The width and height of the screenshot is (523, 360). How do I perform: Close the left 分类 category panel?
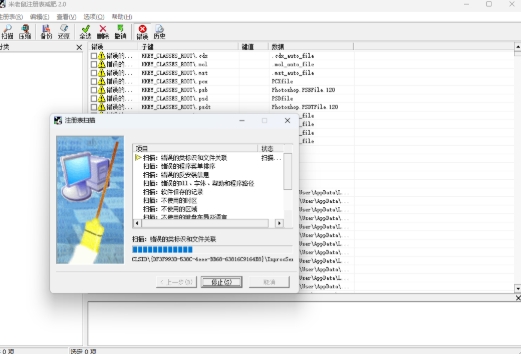pyautogui.click(x=79, y=47)
